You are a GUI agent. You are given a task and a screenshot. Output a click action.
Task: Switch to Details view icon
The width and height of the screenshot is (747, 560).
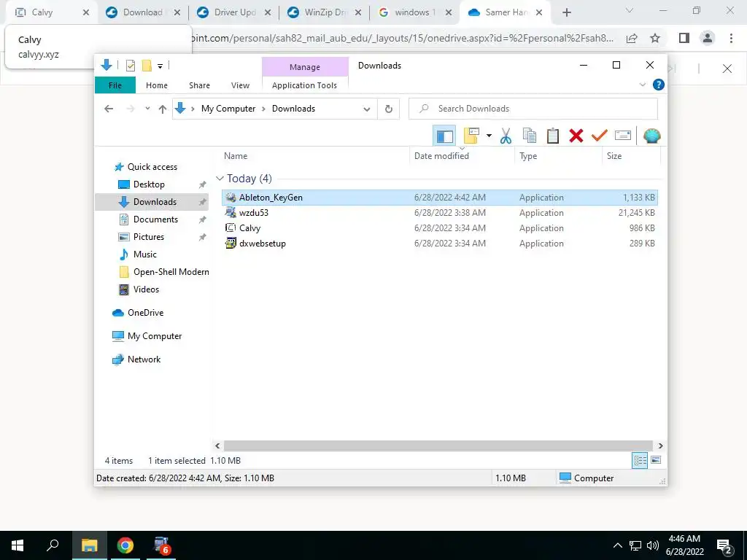640,461
